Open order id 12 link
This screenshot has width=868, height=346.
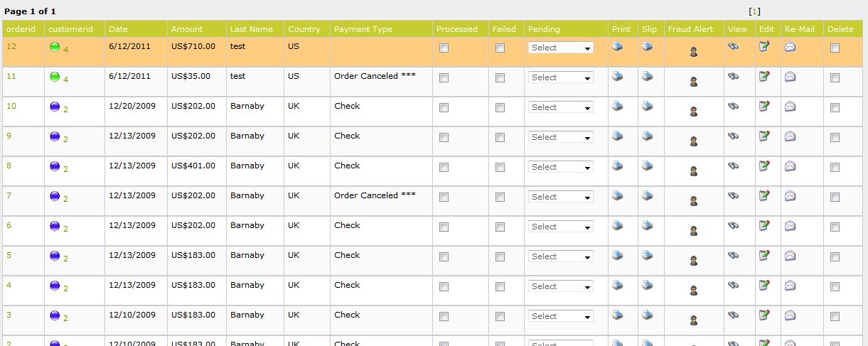pyautogui.click(x=11, y=46)
